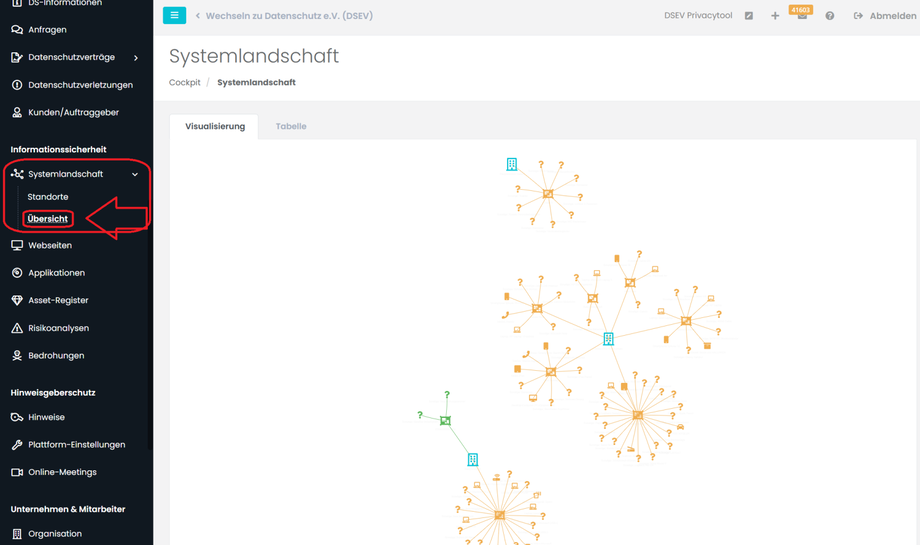
Task: Click the Cockpit breadcrumb link
Action: coord(185,83)
